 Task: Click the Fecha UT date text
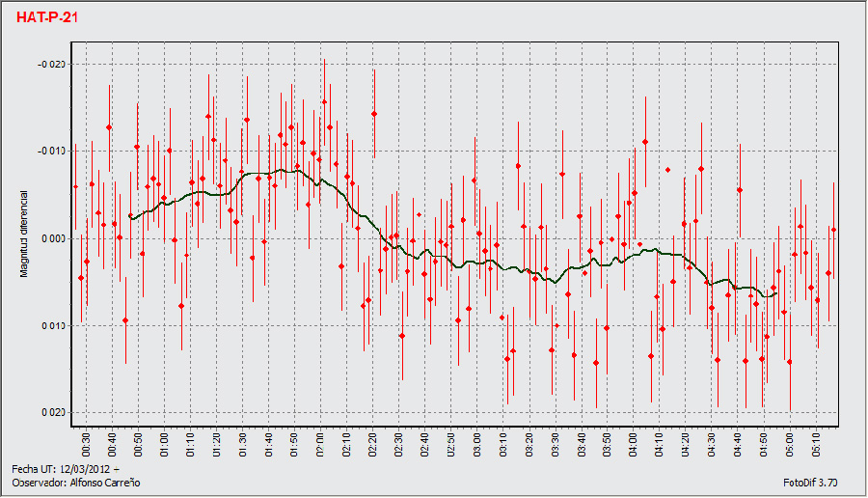coord(65,468)
